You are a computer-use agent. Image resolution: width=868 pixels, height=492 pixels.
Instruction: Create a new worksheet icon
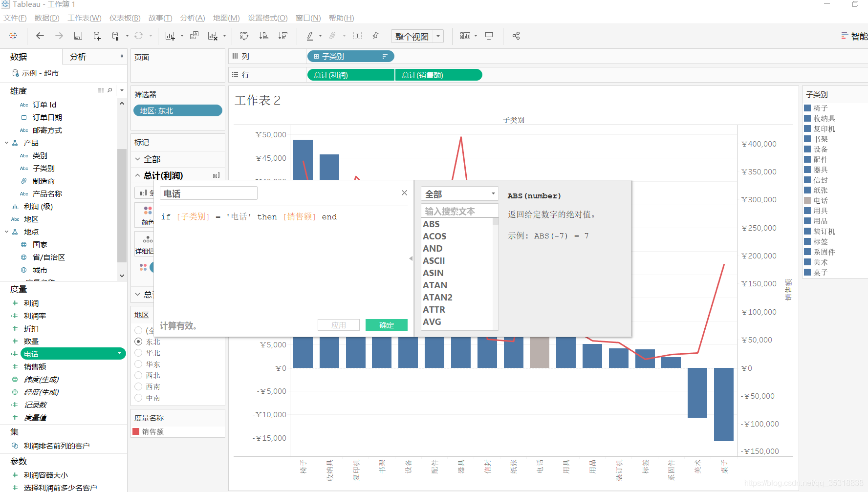[170, 36]
